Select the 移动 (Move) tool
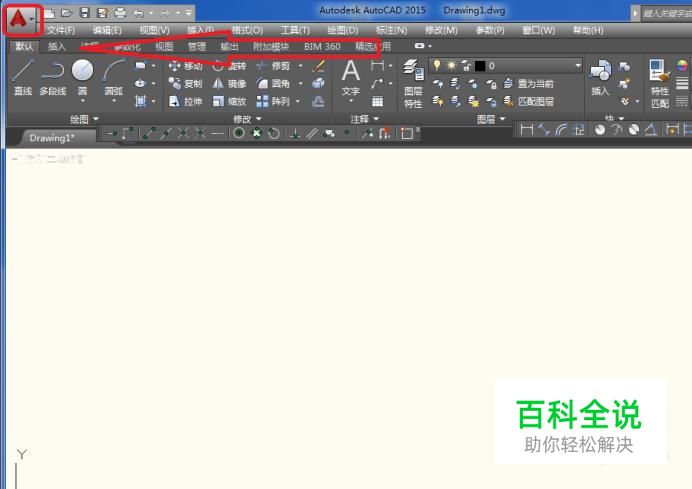The height and width of the screenshot is (489, 692). click(185, 66)
